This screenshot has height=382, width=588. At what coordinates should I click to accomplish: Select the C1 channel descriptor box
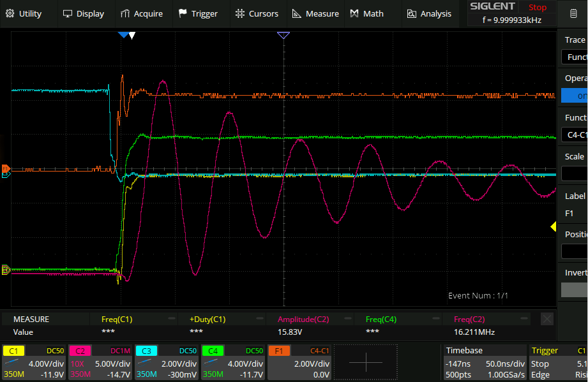pyautogui.click(x=35, y=362)
